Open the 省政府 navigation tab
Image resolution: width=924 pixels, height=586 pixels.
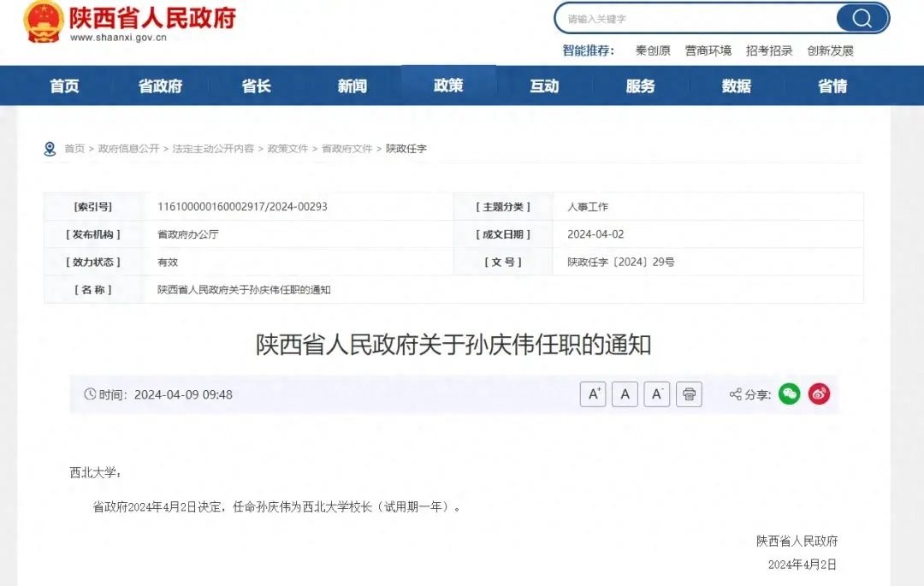tap(160, 86)
